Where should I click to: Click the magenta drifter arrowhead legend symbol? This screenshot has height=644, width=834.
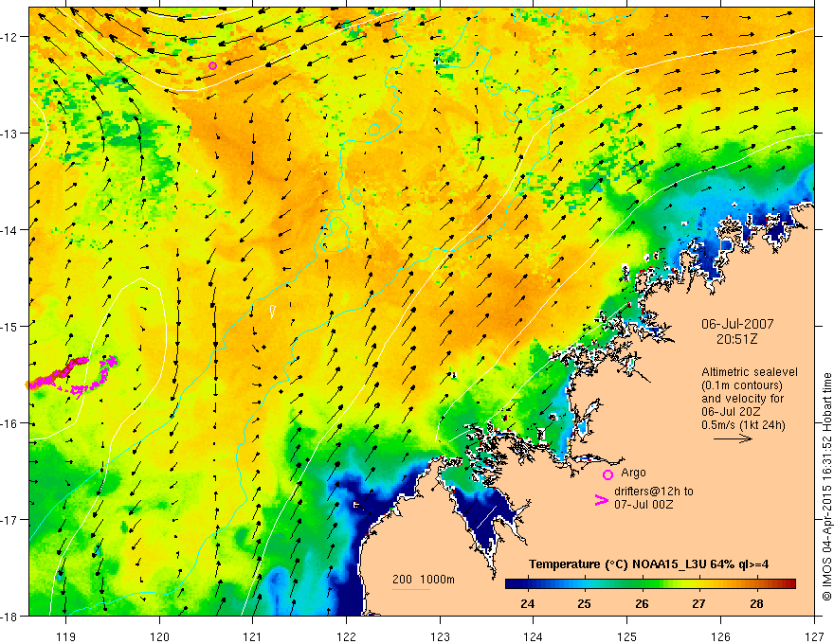(x=601, y=500)
